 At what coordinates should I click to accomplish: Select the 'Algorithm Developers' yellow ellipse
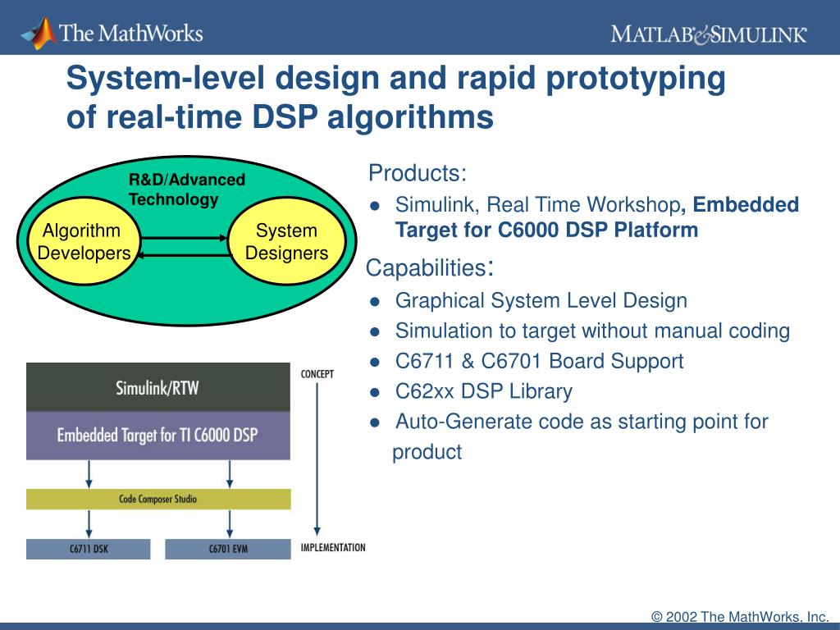click(x=84, y=241)
